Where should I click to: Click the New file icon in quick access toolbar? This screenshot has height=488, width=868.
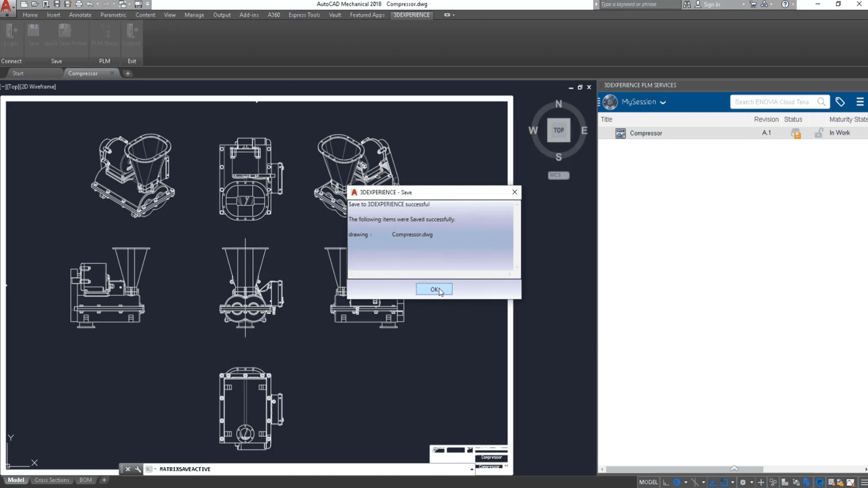[24, 4]
